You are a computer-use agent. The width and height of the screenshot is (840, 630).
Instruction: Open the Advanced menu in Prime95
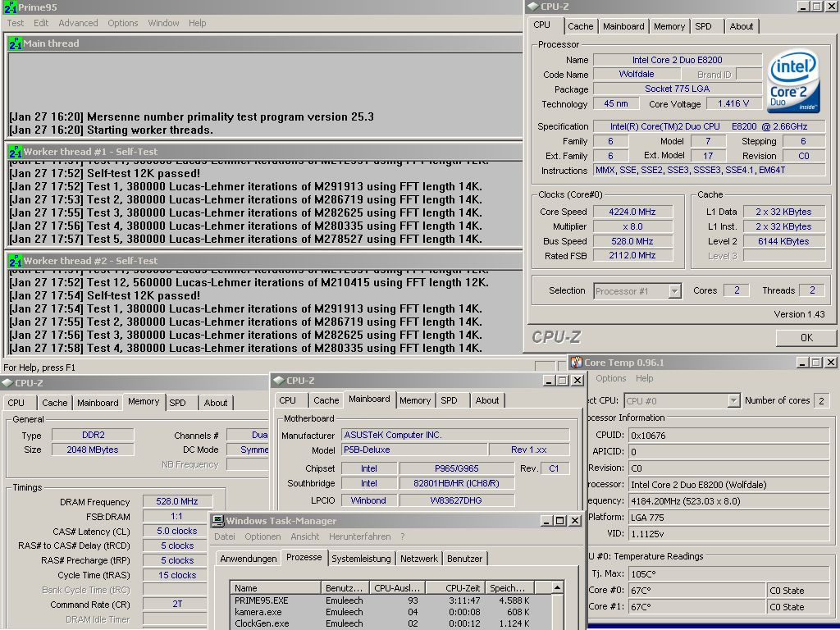[x=78, y=23]
